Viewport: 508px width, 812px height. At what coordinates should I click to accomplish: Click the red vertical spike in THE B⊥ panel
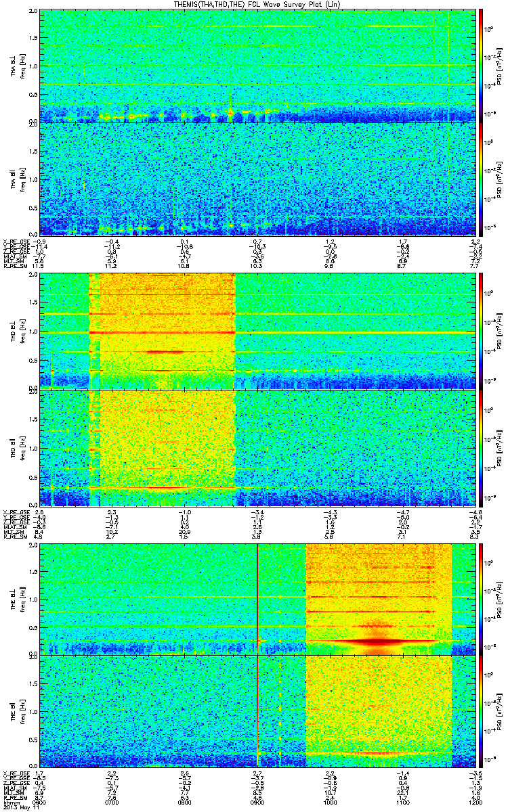(x=257, y=598)
